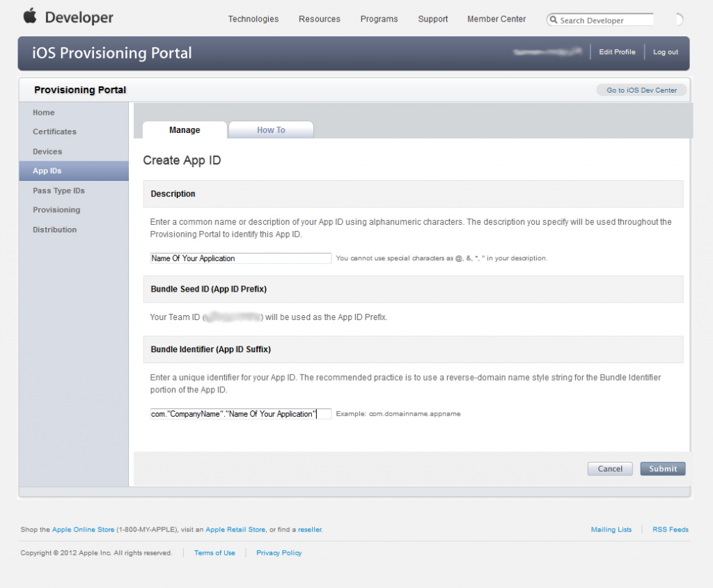713x588 pixels.
Task: Click the 'Example: com.domainname.appname' hint text
Action: coord(398,413)
